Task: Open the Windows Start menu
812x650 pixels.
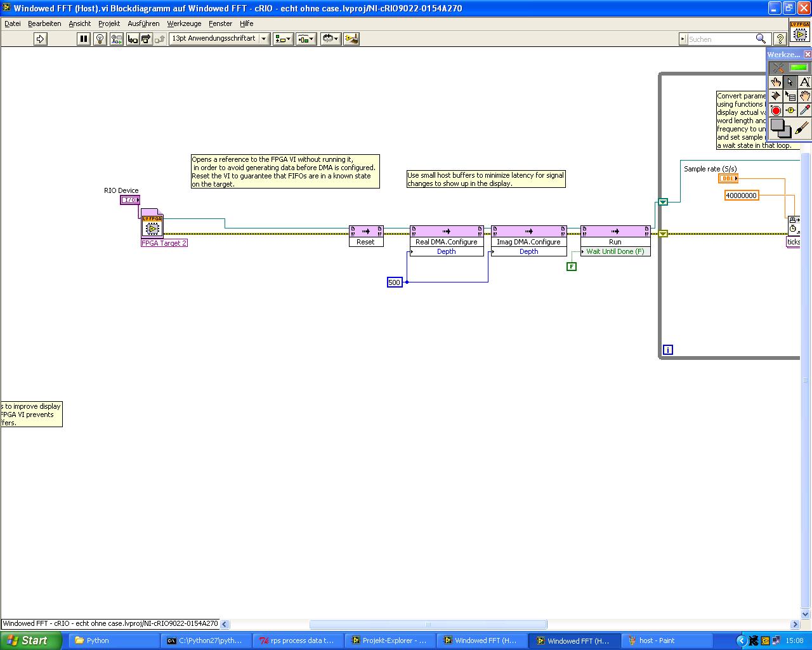Action: [x=31, y=640]
